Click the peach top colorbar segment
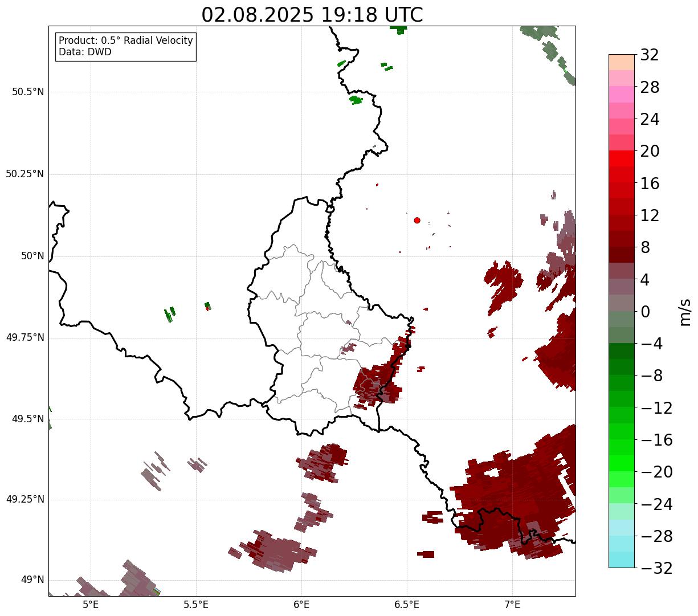The height and width of the screenshot is (616, 698). [x=622, y=62]
